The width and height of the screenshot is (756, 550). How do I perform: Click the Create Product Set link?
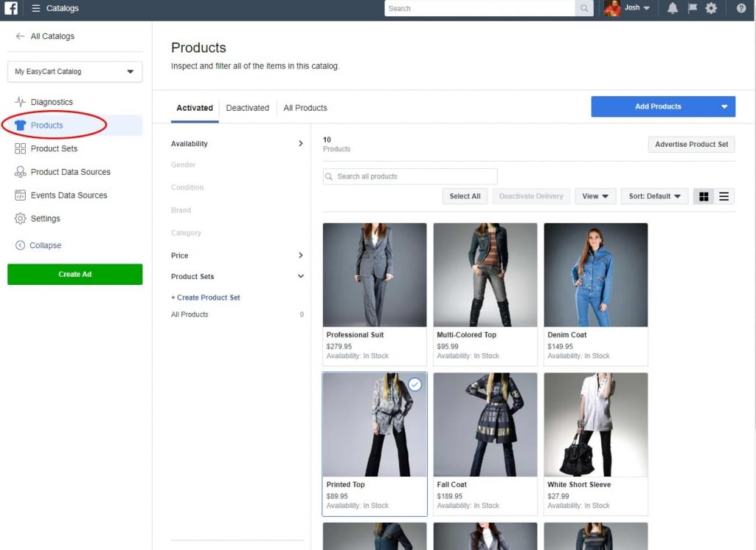pos(206,297)
